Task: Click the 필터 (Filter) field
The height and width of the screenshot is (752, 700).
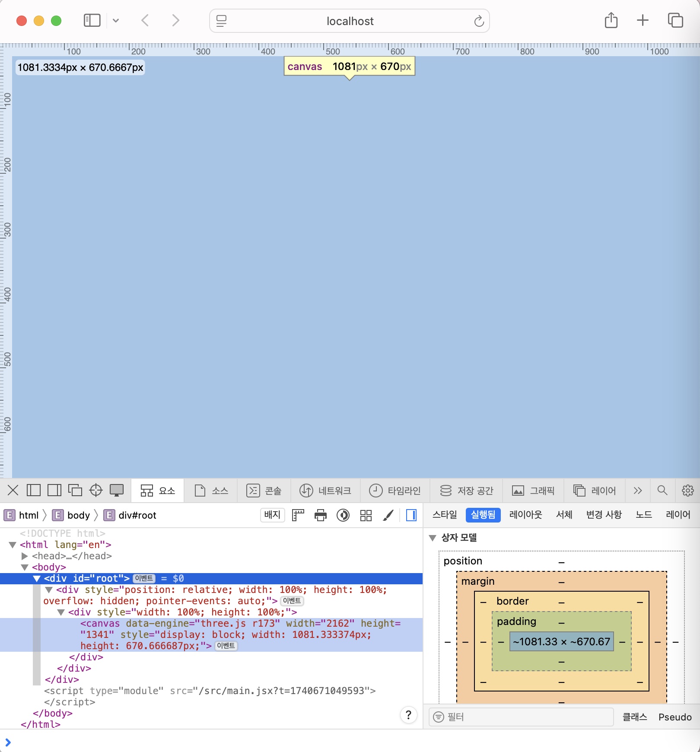Action: pyautogui.click(x=521, y=717)
